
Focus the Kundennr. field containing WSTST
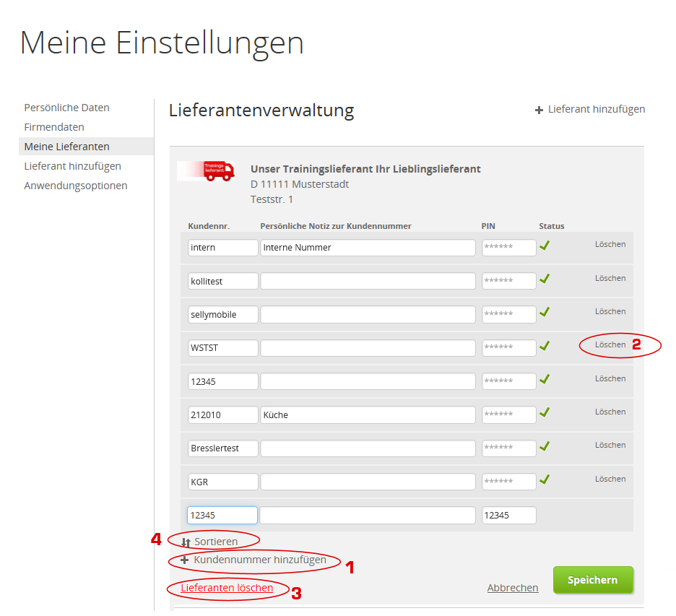pos(223,348)
